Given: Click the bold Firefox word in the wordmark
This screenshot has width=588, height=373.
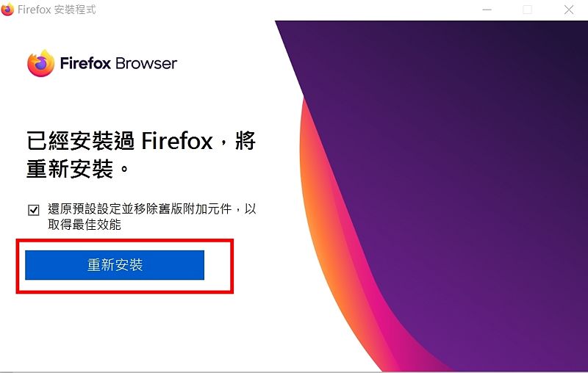Looking at the screenshot, I should pos(85,63).
